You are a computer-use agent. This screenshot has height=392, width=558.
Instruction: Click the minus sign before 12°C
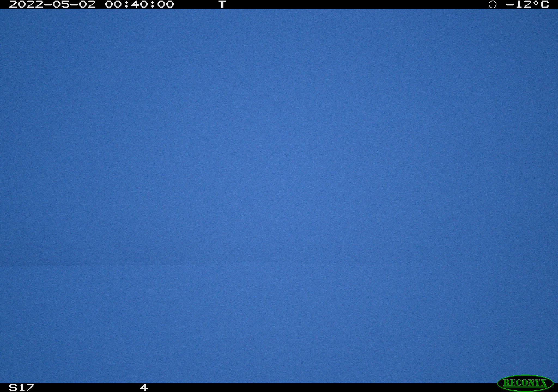(x=510, y=4)
